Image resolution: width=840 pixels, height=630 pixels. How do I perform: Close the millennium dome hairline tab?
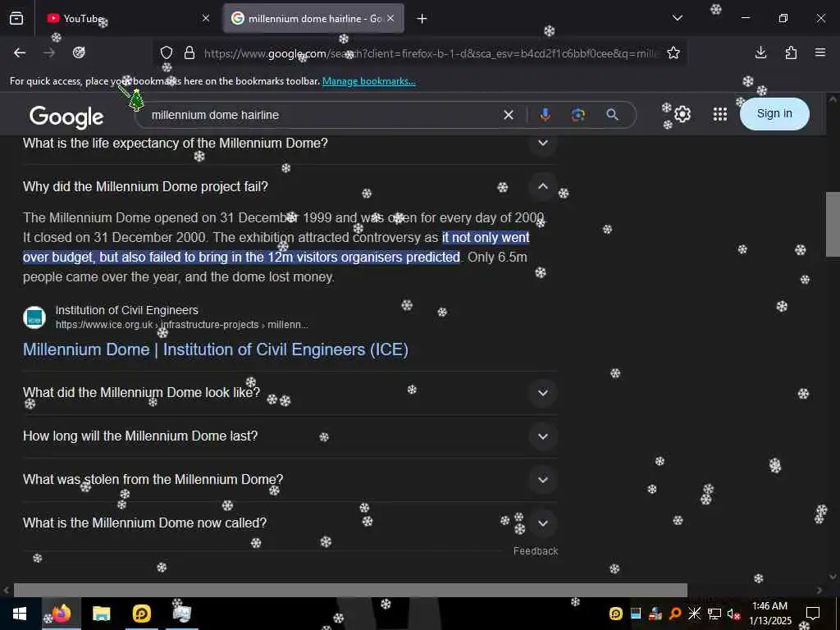click(390, 19)
